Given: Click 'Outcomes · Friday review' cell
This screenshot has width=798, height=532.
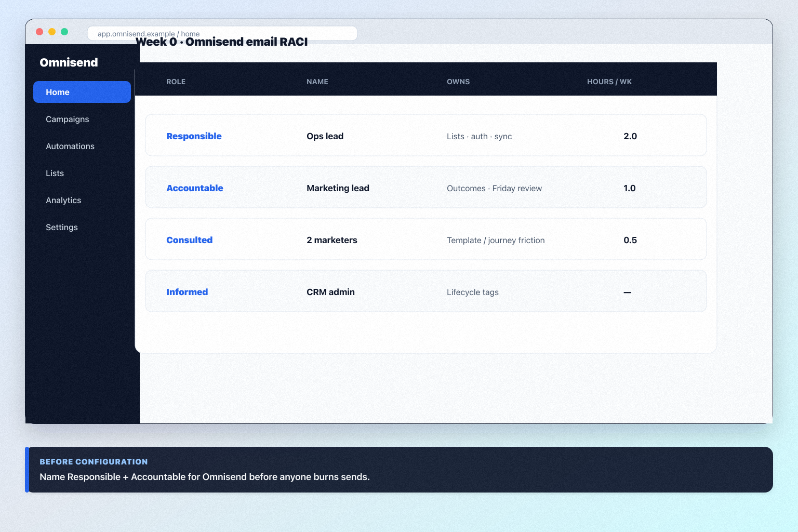Looking at the screenshot, I should (x=494, y=189).
